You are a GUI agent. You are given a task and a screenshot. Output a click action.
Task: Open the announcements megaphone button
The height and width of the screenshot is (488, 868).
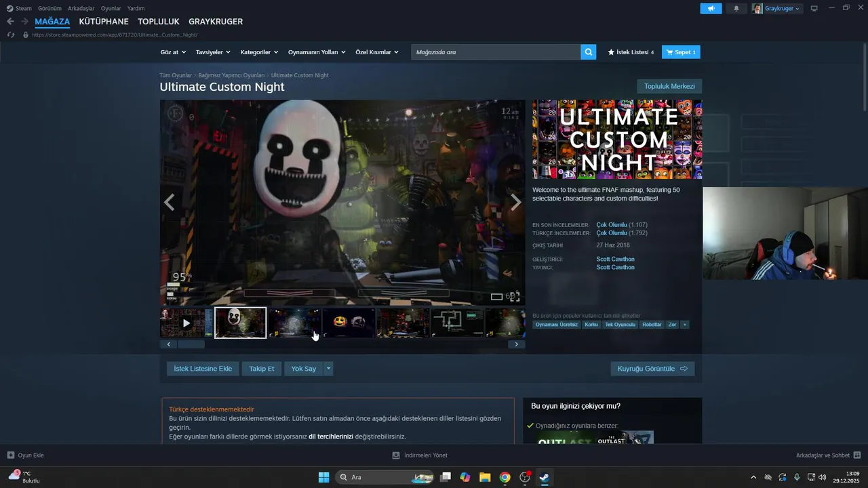[711, 8]
